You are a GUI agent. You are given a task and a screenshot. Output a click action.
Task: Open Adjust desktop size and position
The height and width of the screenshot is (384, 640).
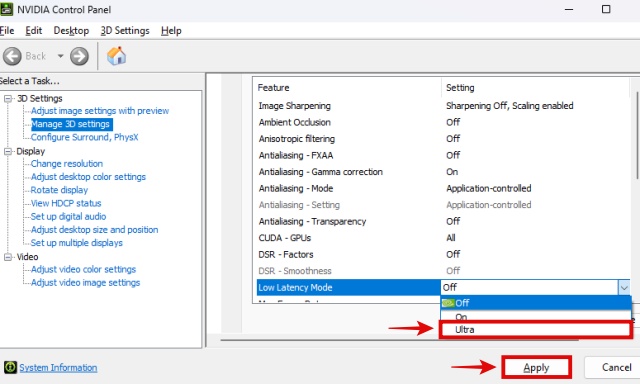pos(94,230)
